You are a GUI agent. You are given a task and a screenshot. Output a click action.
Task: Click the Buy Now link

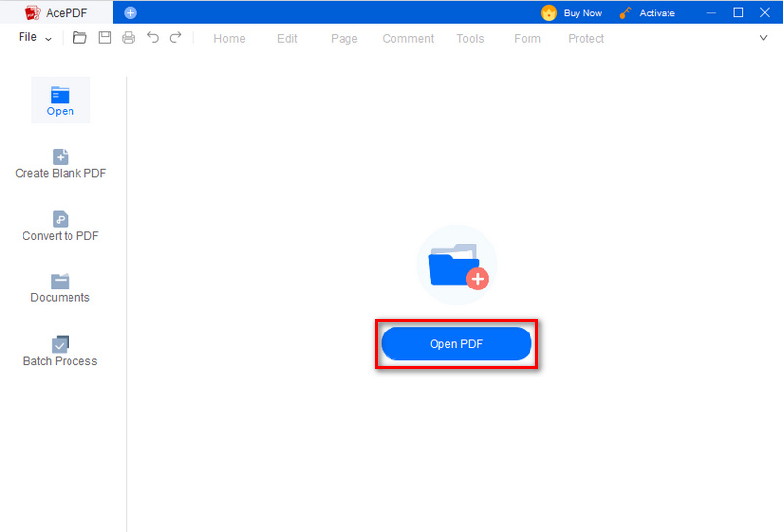pyautogui.click(x=573, y=13)
